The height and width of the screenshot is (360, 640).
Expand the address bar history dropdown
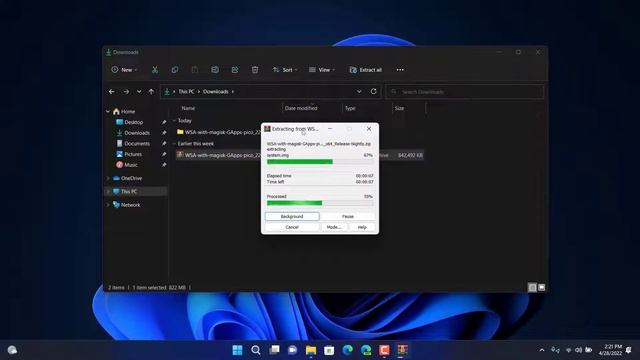click(359, 91)
